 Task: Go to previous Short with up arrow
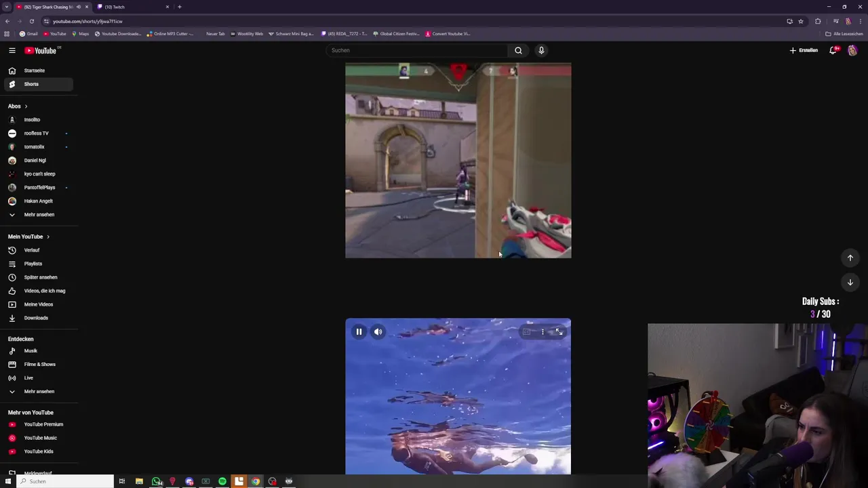tap(850, 258)
